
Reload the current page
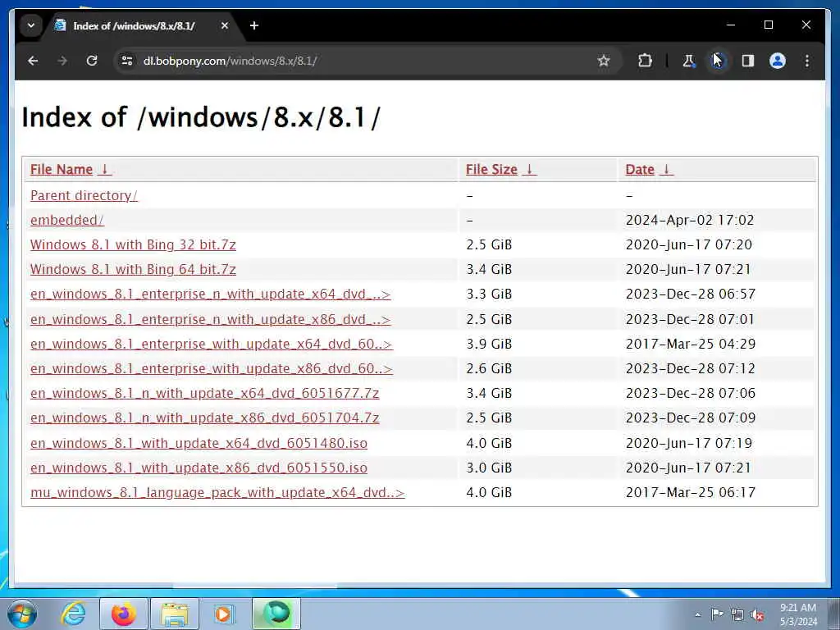[92, 61]
